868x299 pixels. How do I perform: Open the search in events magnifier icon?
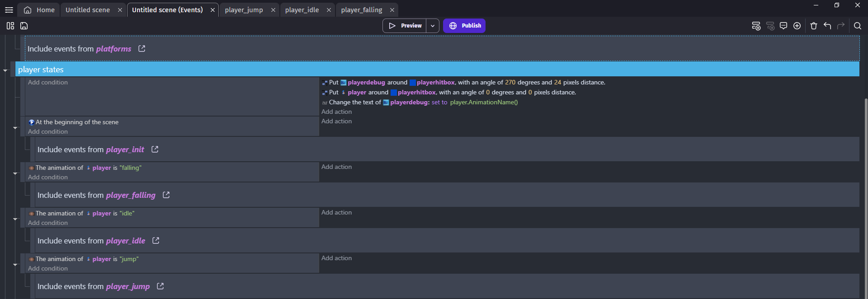point(858,26)
